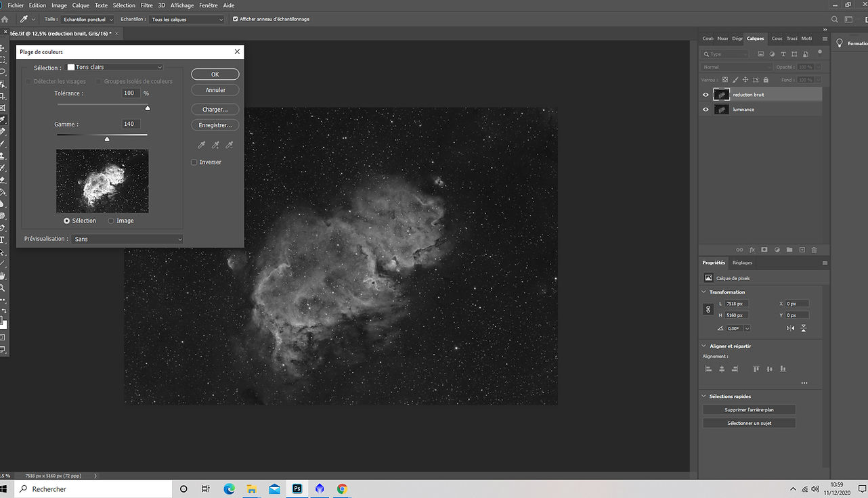Click the white eyedropper in Plage de couleurs
The height and width of the screenshot is (498, 868).
click(x=201, y=145)
